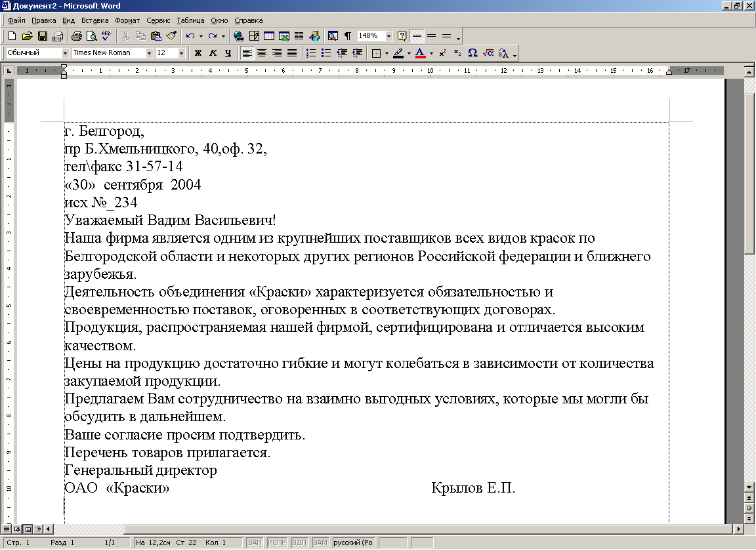This screenshot has width=756, height=551.
Task: Click the Copy icon
Action: 140,35
